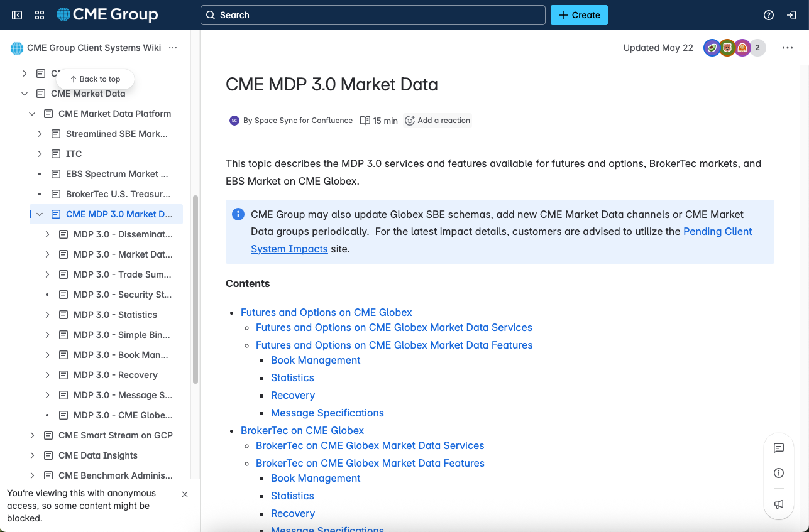
Task: Dismiss the anonymous access notice
Action: tap(184, 494)
